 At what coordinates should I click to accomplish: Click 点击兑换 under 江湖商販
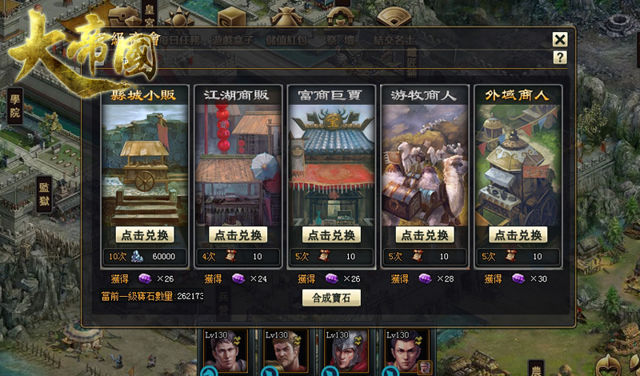[x=238, y=235]
